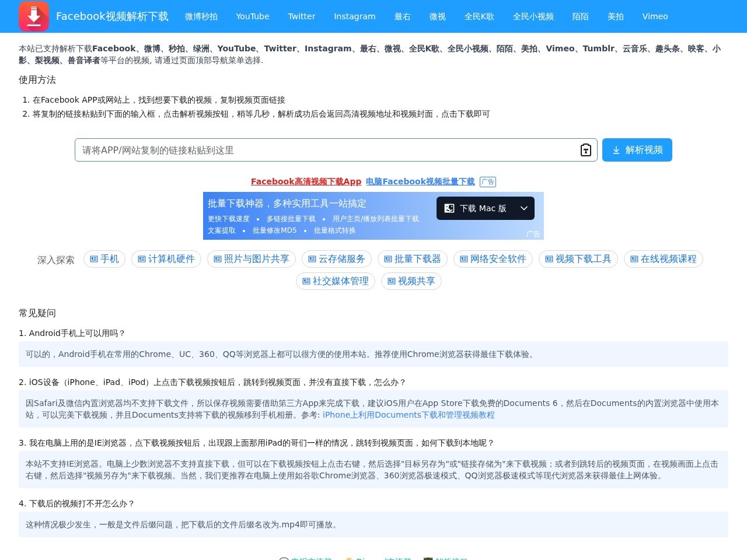Image resolution: width=747 pixels, height=560 pixels.
Task: Select 最右 in the top navigation
Action: [403, 16]
